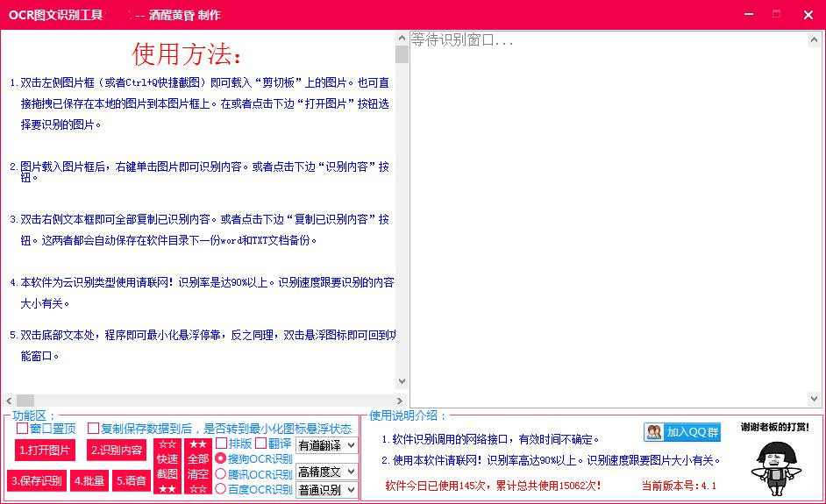Viewport: 826px width, 504px height.
Task: Click instruction line 1 in the 使用说明介绍 box, about 网络接口
Action: tap(490, 439)
